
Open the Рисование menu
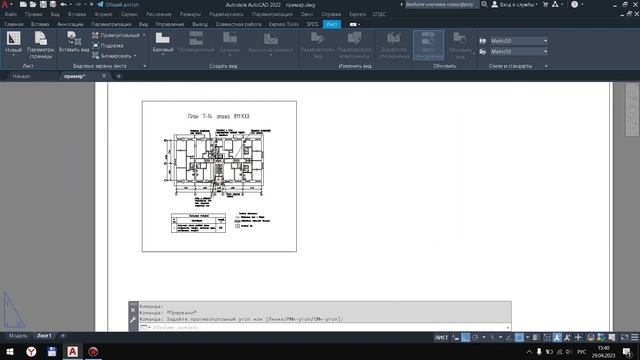pos(159,14)
